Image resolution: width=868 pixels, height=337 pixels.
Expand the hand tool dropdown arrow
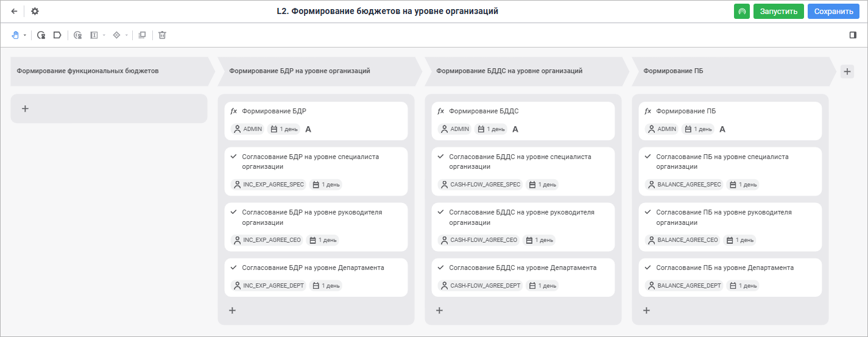25,35
